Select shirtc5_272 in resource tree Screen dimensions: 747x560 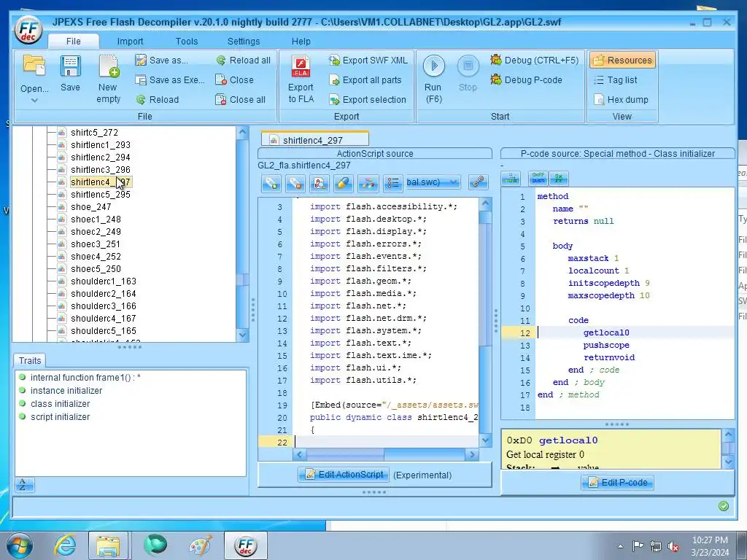click(x=94, y=133)
